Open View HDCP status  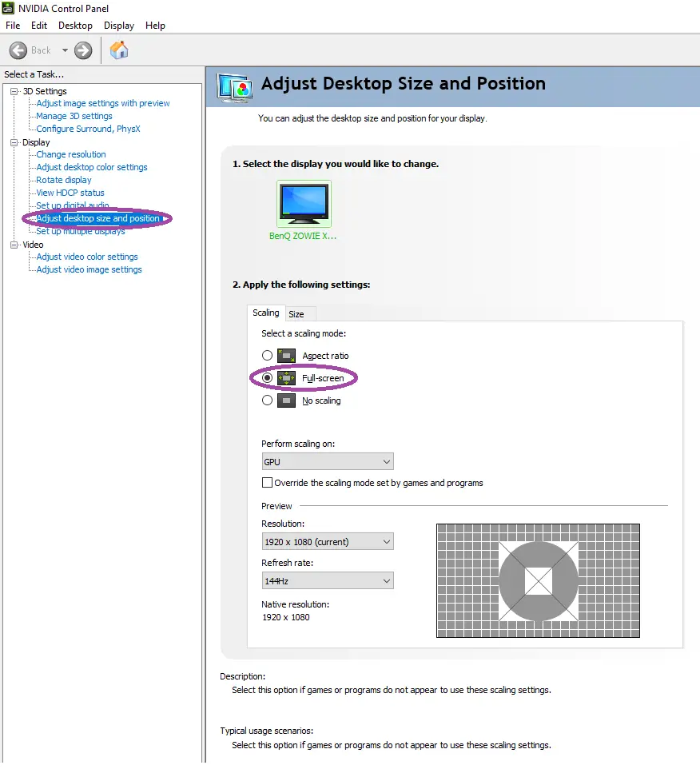pos(70,193)
